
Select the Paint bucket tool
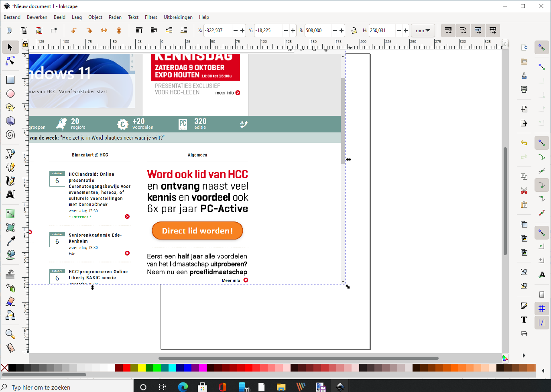pyautogui.click(x=10, y=254)
